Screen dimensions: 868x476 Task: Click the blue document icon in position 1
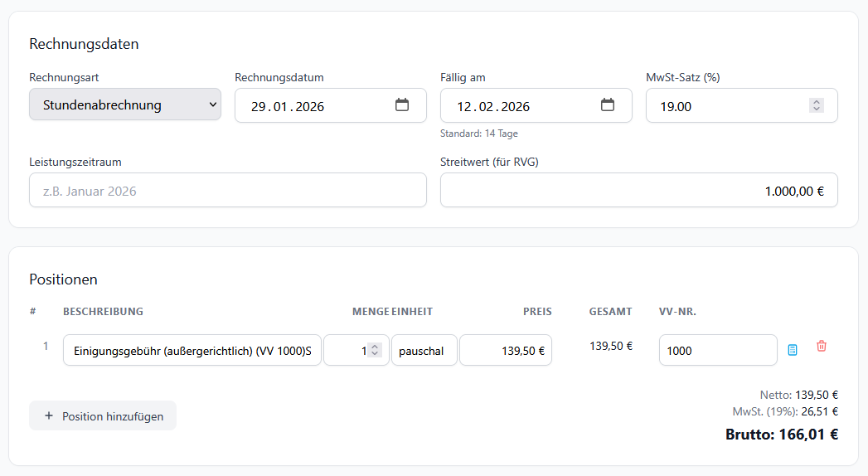[x=793, y=350]
